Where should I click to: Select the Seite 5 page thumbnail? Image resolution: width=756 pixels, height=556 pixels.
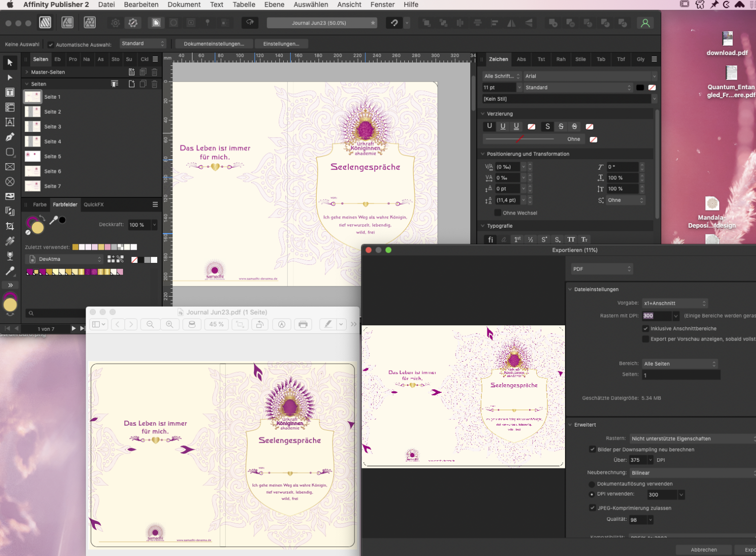pos(33,156)
